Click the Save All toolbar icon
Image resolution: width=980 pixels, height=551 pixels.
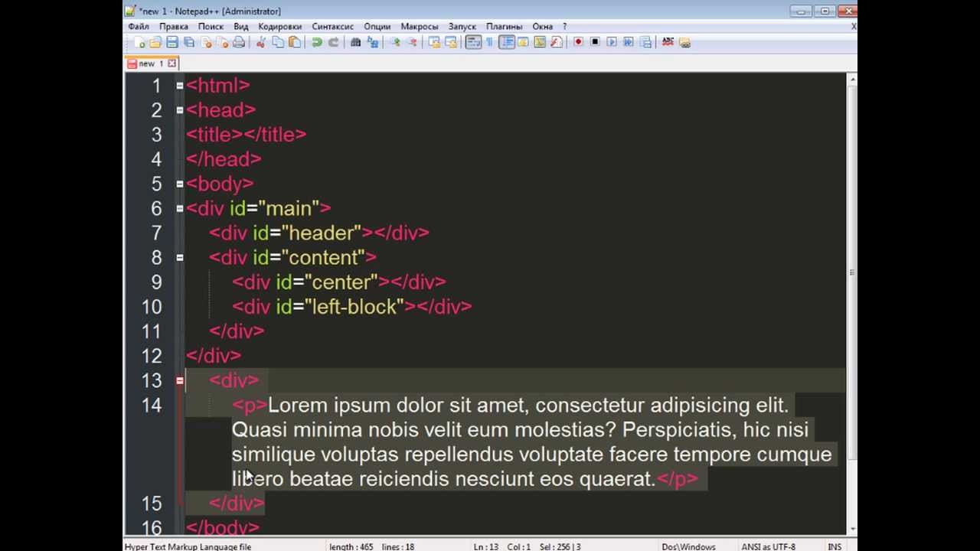(189, 42)
